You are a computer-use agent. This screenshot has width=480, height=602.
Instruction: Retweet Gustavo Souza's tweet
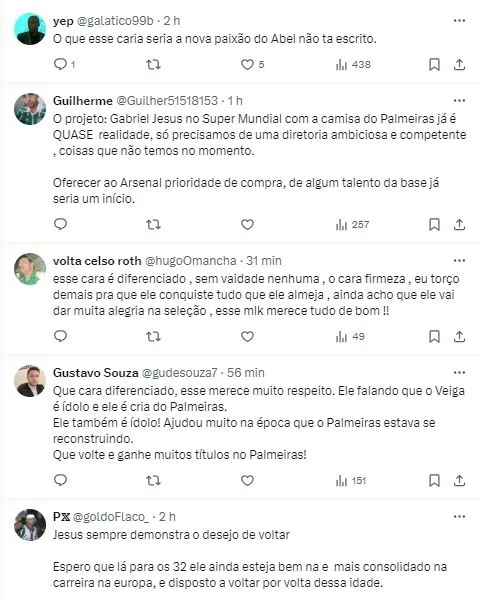[x=153, y=480]
